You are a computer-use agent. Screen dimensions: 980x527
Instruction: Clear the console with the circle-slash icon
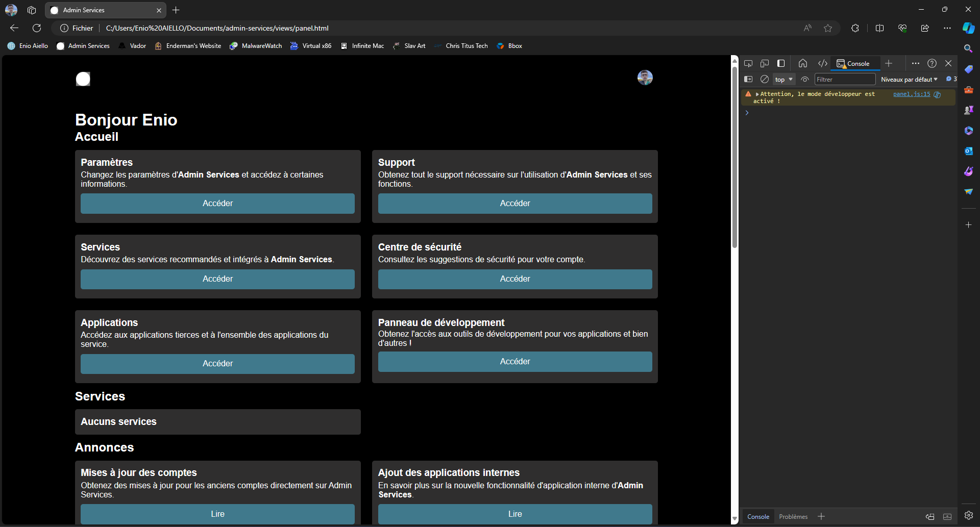coord(765,79)
